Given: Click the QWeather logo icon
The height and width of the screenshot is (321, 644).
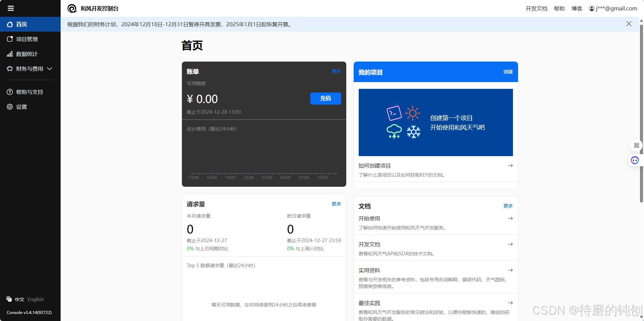Looking at the screenshot, I should point(72,8).
